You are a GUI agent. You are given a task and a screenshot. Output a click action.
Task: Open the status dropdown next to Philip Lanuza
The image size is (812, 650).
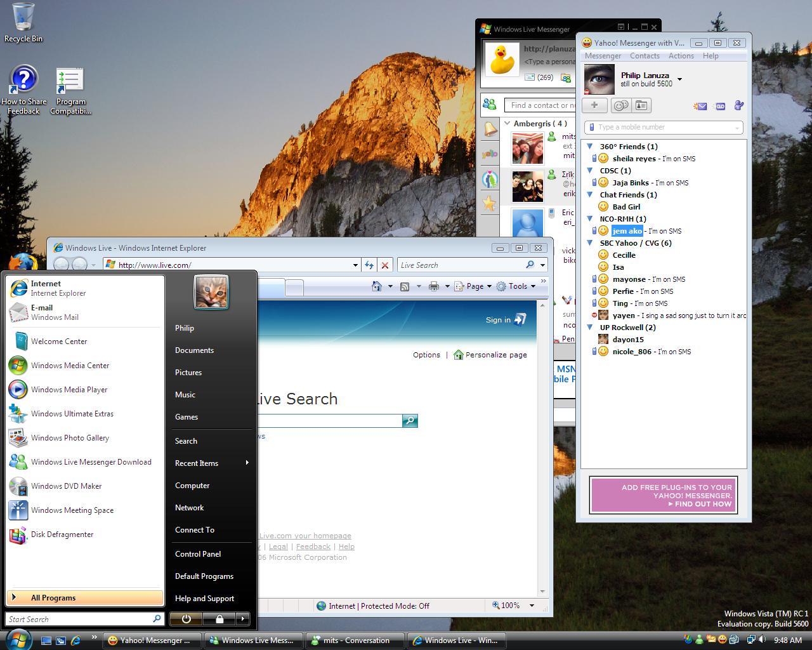[679, 79]
